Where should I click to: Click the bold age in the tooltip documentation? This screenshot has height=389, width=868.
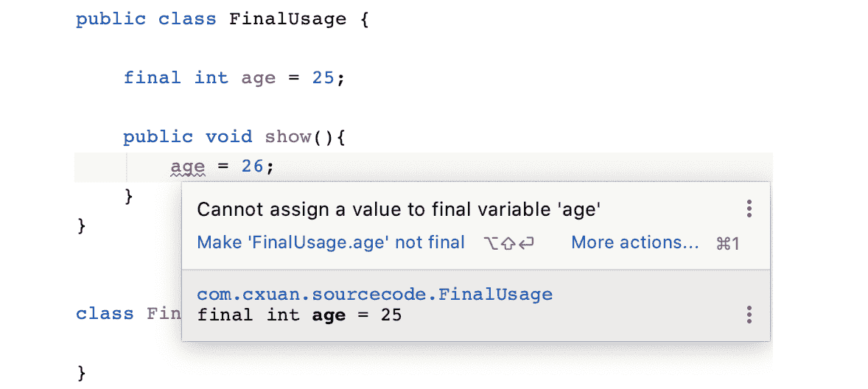(x=329, y=315)
